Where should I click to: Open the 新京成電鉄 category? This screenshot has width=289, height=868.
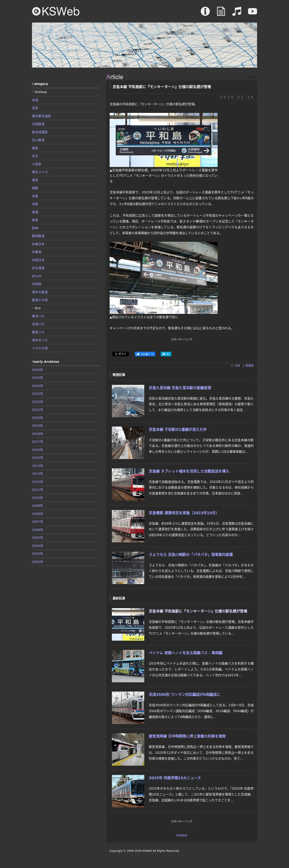(40, 132)
